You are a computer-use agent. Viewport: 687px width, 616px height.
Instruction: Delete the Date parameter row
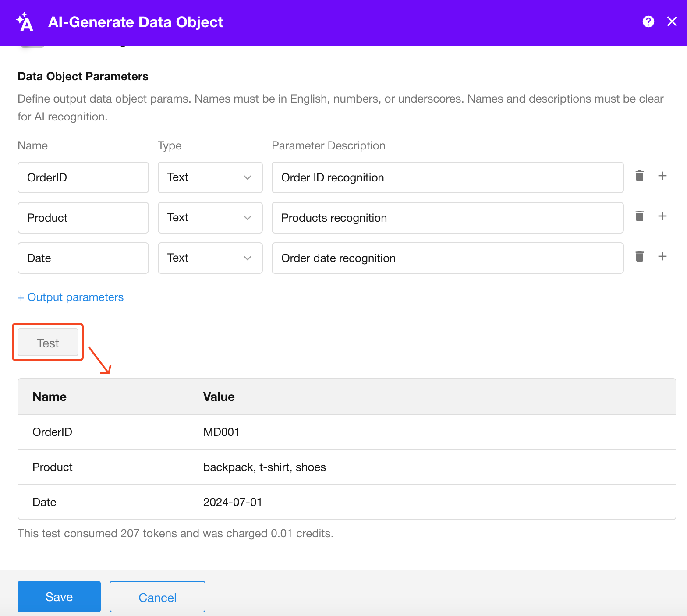639,257
